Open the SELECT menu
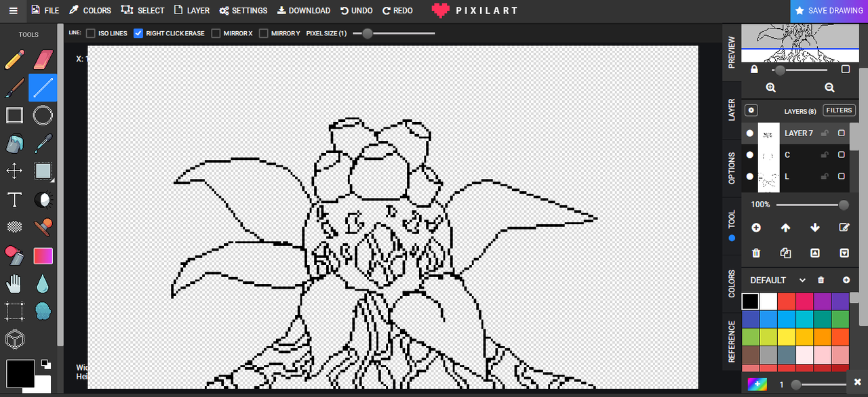The height and width of the screenshot is (397, 868). point(143,11)
